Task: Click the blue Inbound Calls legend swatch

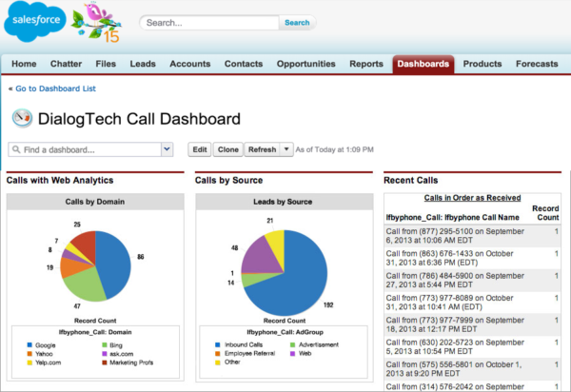Action: (x=218, y=344)
